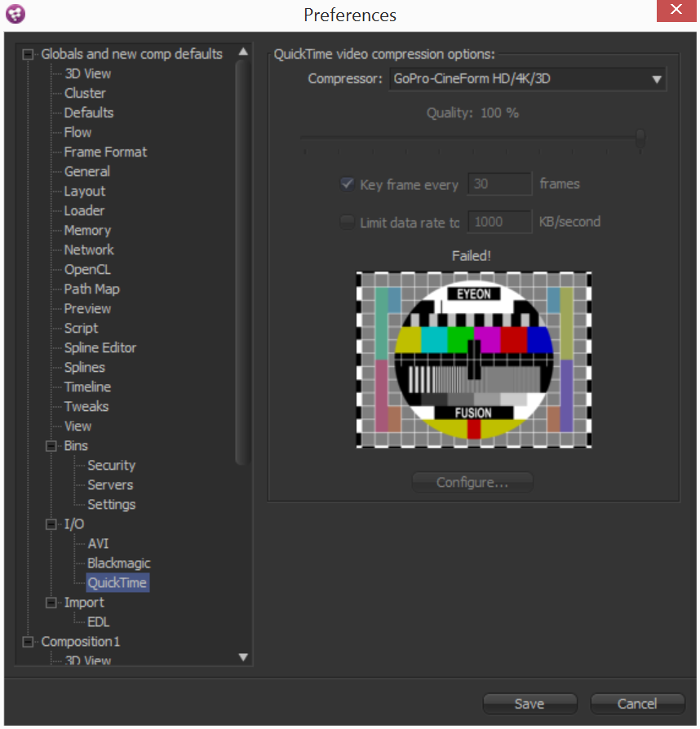The width and height of the screenshot is (700, 729).
Task: Click the test pattern preview image
Action: tap(474, 360)
